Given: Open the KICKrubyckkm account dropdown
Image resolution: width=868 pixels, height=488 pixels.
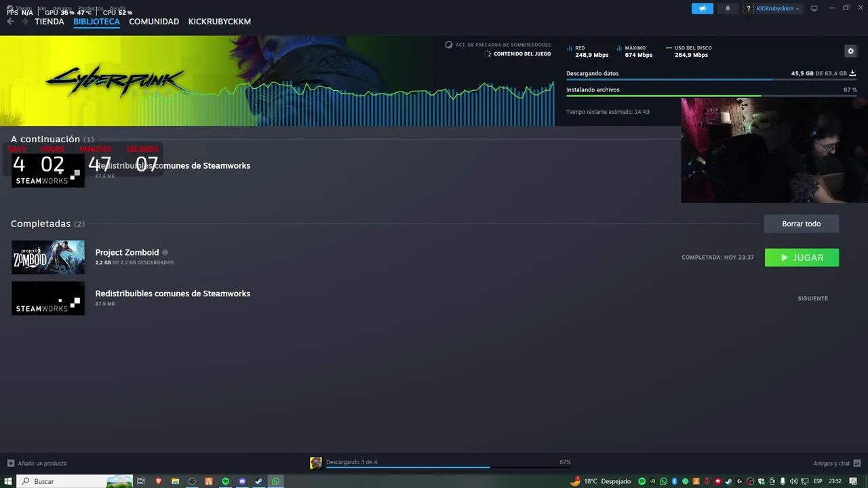Looking at the screenshot, I should point(778,8).
